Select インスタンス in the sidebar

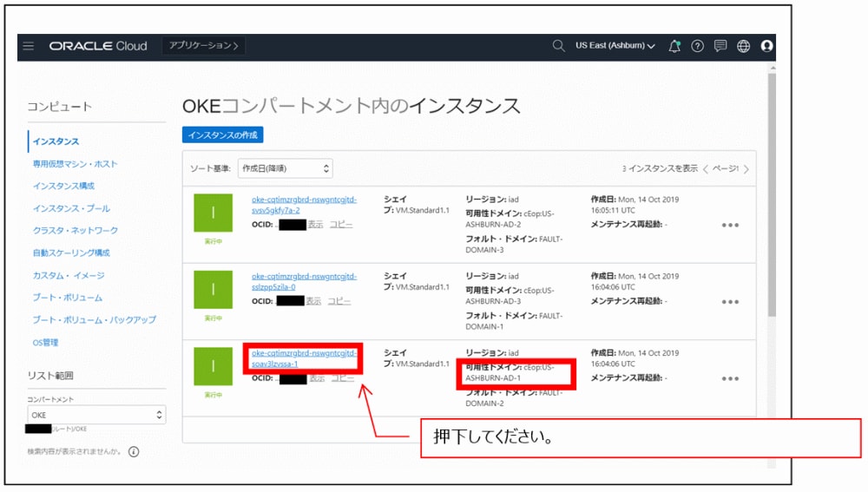click(56, 141)
